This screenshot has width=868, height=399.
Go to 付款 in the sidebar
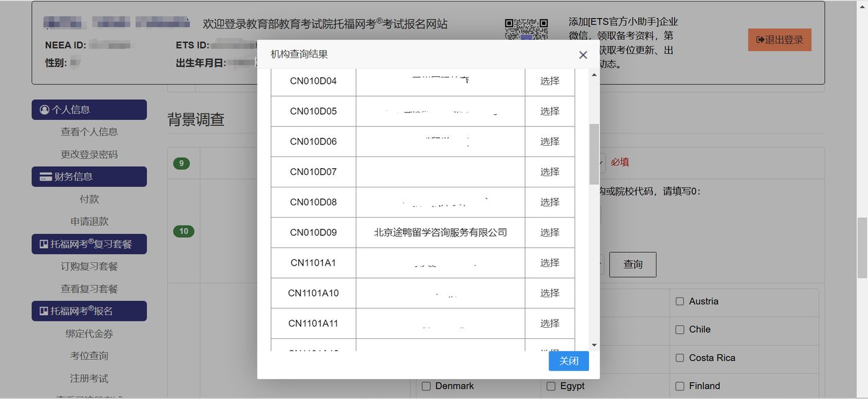89,199
